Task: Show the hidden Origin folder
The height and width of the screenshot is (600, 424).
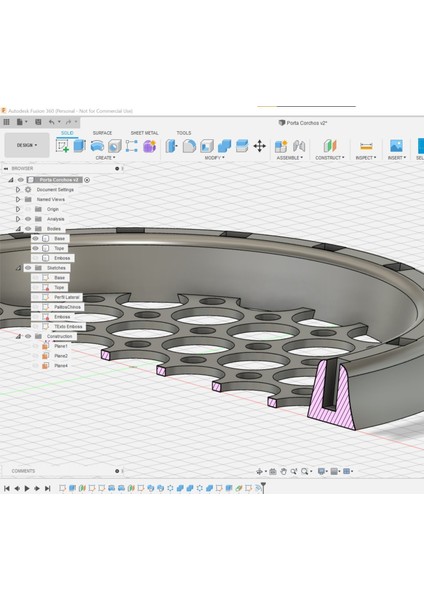Action: tap(28, 209)
